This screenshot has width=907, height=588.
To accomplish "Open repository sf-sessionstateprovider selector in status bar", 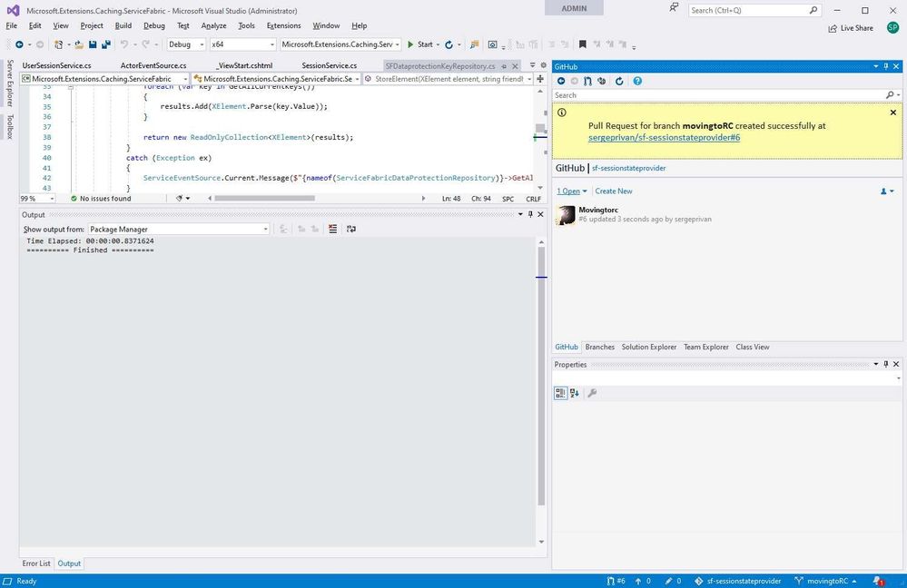I will point(738,581).
